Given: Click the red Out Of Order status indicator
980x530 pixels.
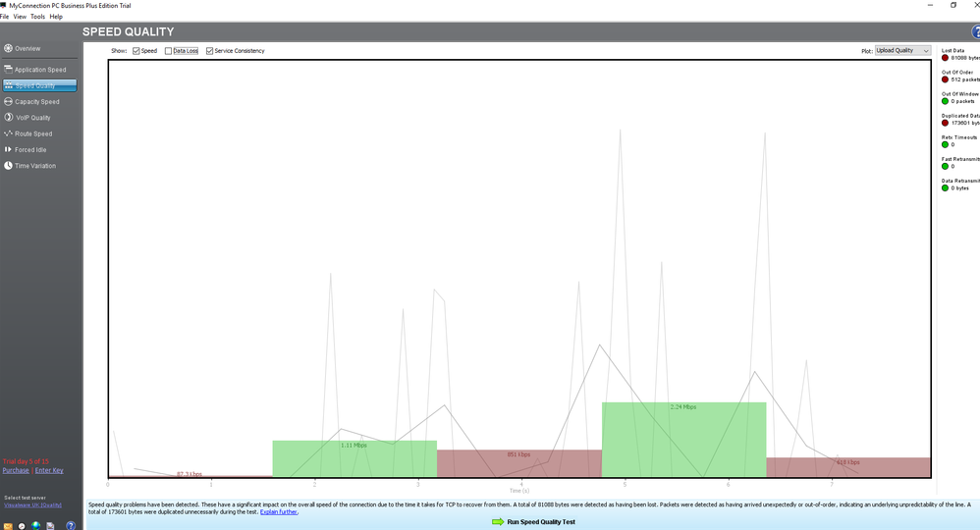Looking at the screenshot, I should pyautogui.click(x=945, y=79).
